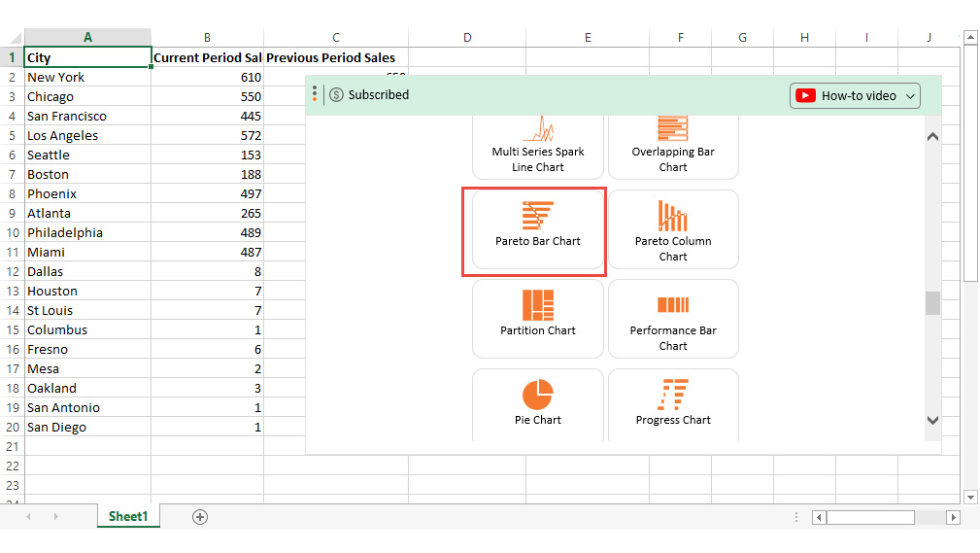
Task: Add a new sheet with plus icon
Action: coord(200,517)
